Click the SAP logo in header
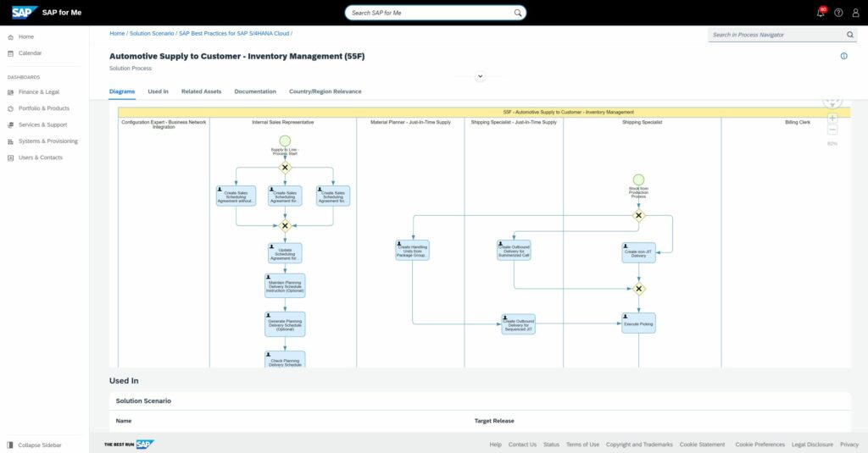This screenshot has width=868, height=453. click(24, 12)
